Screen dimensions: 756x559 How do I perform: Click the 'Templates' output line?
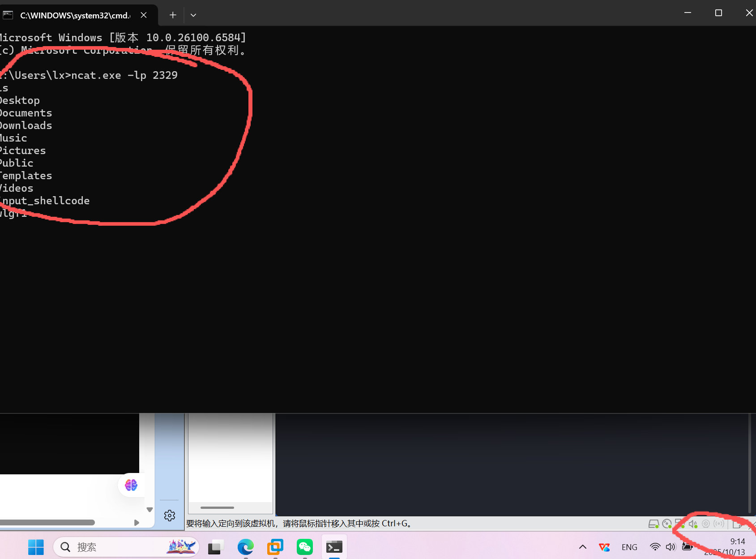click(26, 176)
